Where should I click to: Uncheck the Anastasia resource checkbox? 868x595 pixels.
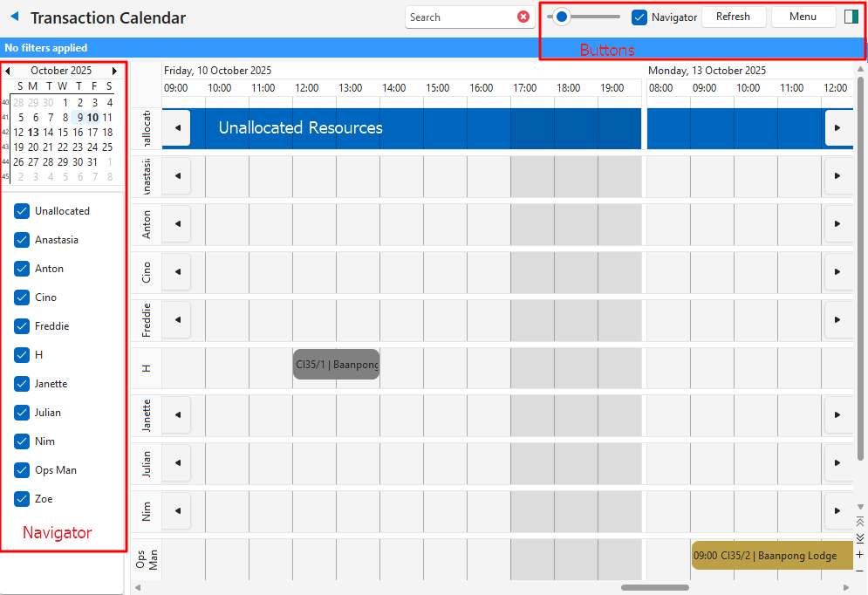click(22, 240)
